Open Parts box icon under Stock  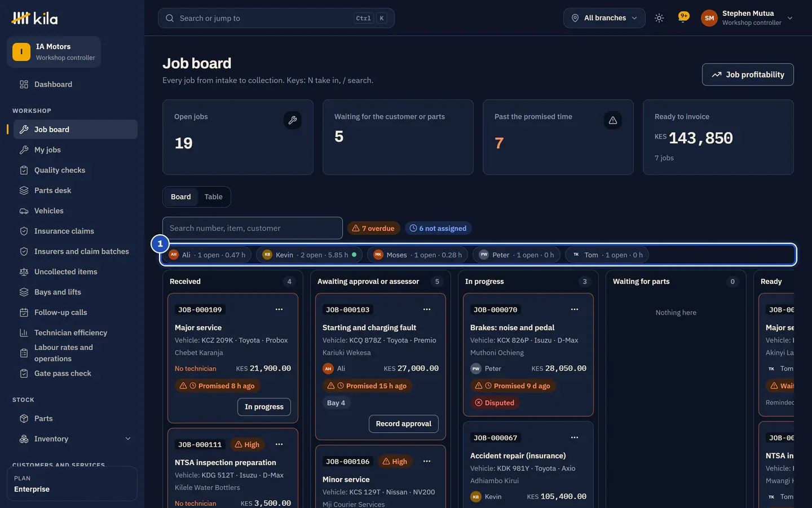pyautogui.click(x=24, y=418)
